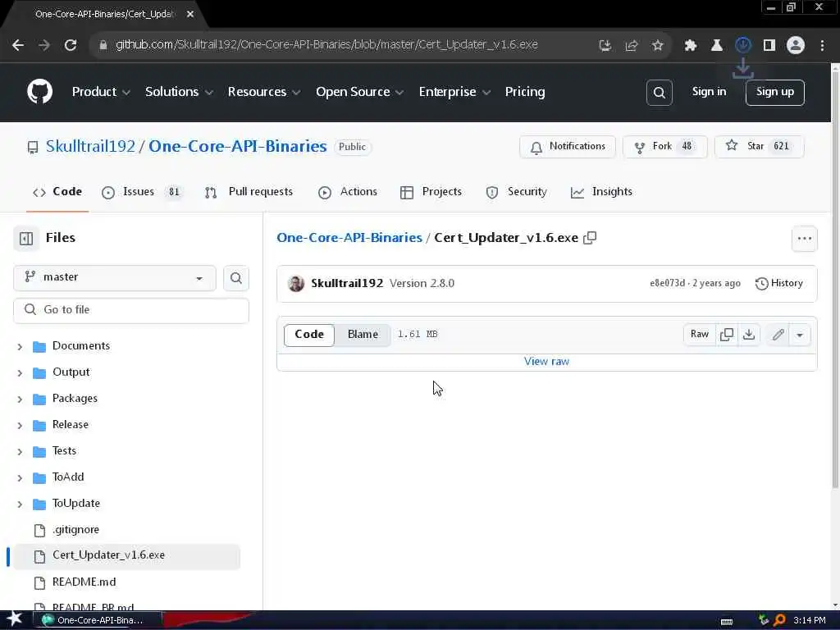This screenshot has width=840, height=630.
Task: Open the README.md file in tree
Action: [x=84, y=582]
